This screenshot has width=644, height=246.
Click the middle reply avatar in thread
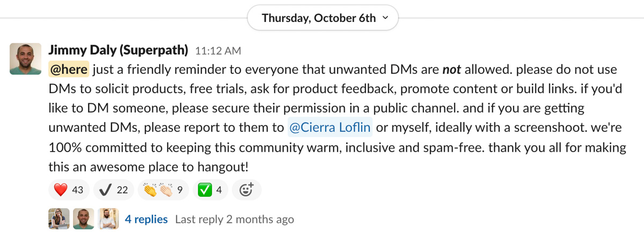pos(83,219)
